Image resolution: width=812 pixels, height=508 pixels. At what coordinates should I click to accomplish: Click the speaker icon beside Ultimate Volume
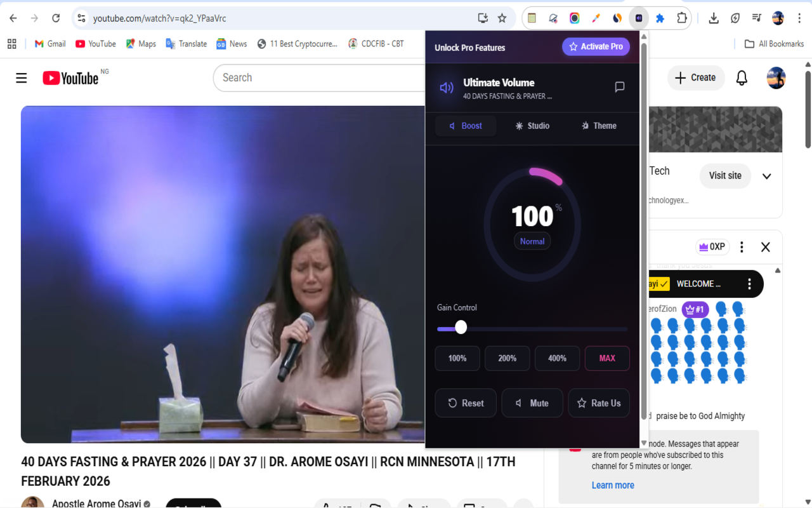click(447, 88)
